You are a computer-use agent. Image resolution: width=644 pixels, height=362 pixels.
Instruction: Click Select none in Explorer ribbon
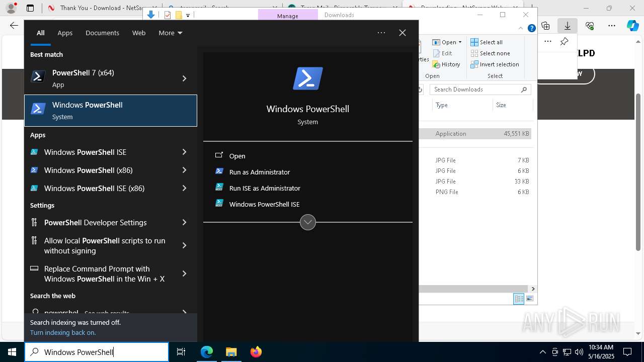click(x=491, y=53)
